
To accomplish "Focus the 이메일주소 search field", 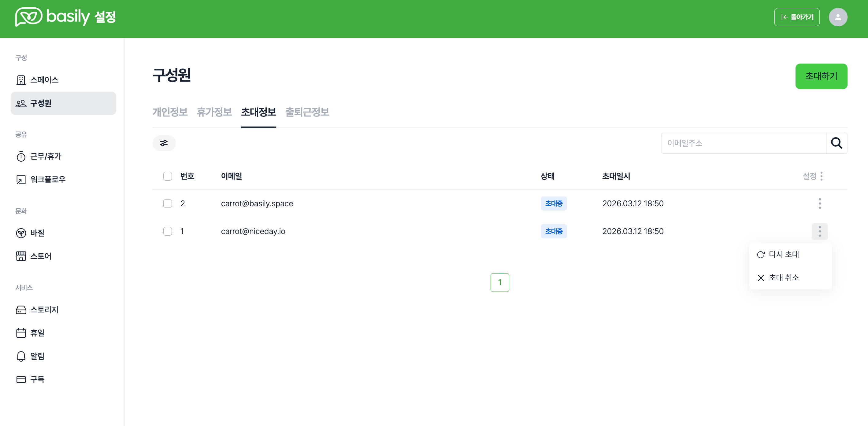I will click(743, 143).
